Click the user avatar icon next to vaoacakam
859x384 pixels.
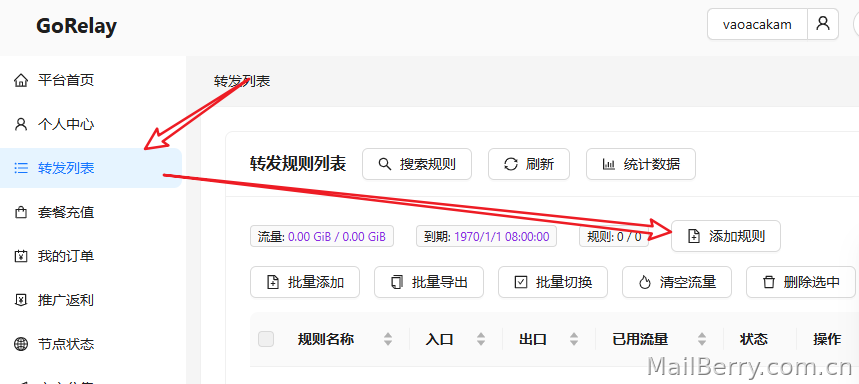click(823, 24)
